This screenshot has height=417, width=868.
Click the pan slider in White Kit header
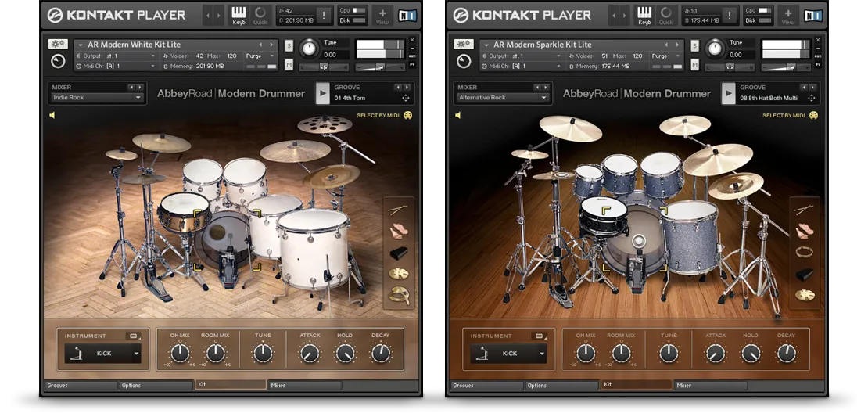(x=324, y=67)
